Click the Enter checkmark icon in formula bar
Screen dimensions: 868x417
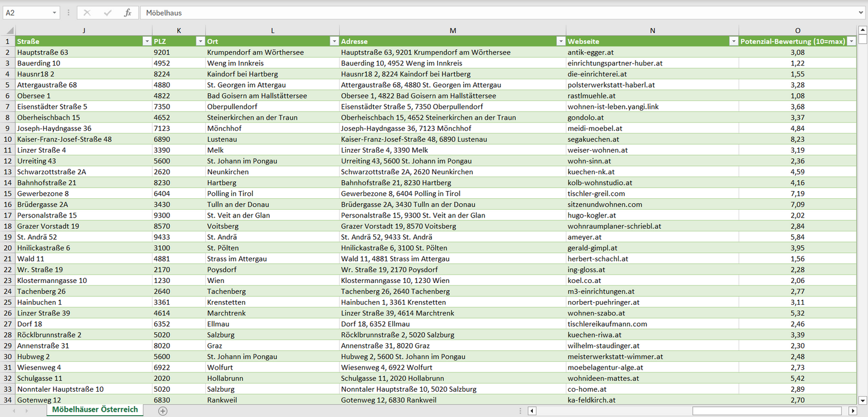pyautogui.click(x=108, y=13)
